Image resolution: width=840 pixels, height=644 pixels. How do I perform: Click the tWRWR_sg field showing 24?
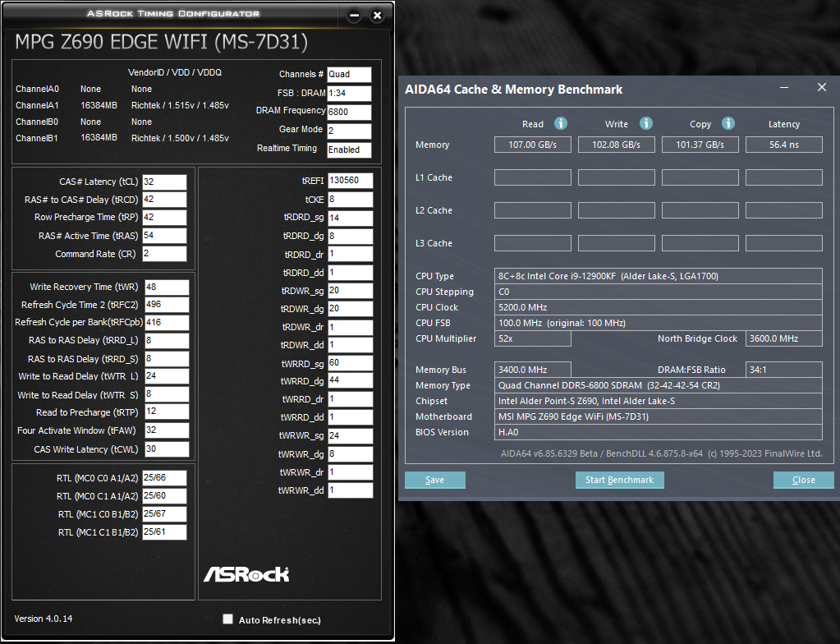[351, 436]
